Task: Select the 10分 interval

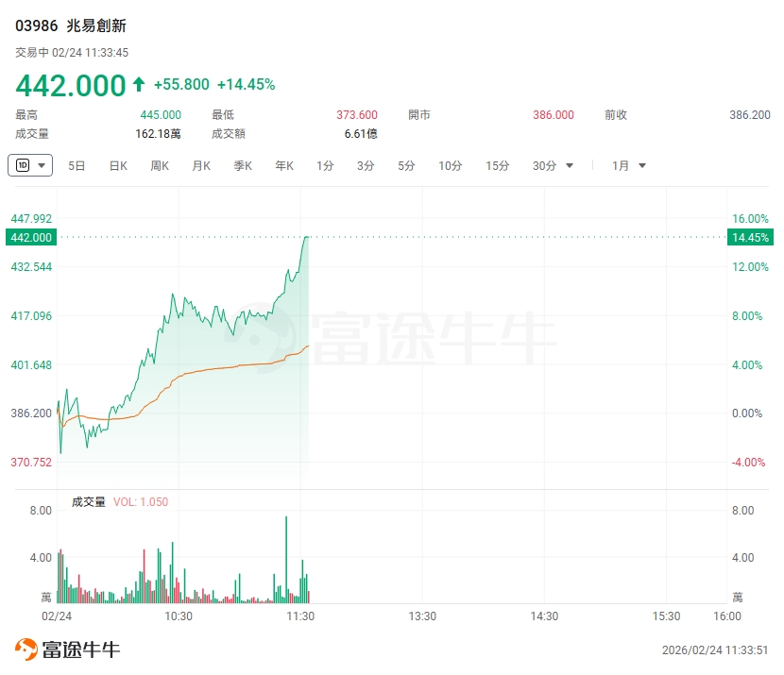Action: click(x=450, y=166)
